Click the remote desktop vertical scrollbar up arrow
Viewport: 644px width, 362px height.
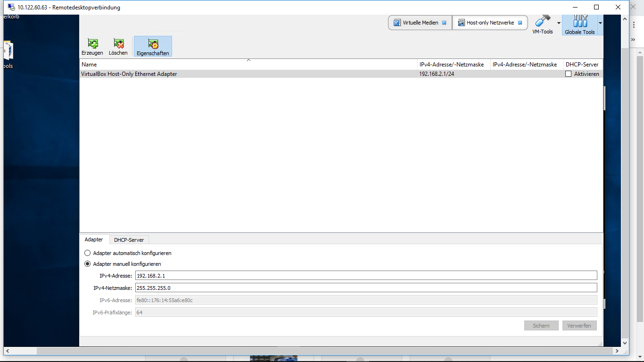coord(625,18)
